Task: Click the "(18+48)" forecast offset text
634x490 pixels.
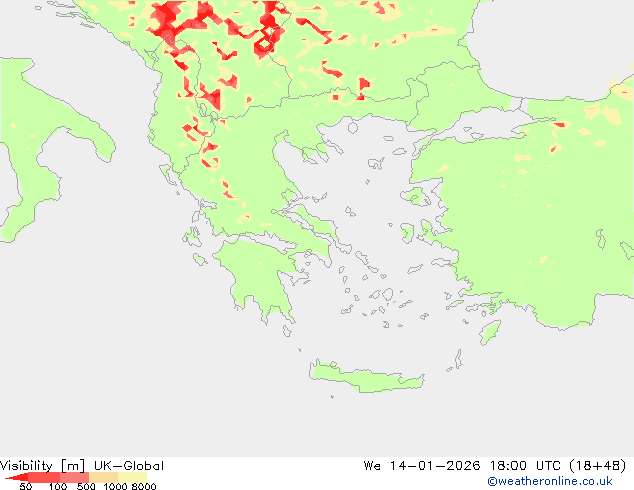Action: [x=598, y=466]
